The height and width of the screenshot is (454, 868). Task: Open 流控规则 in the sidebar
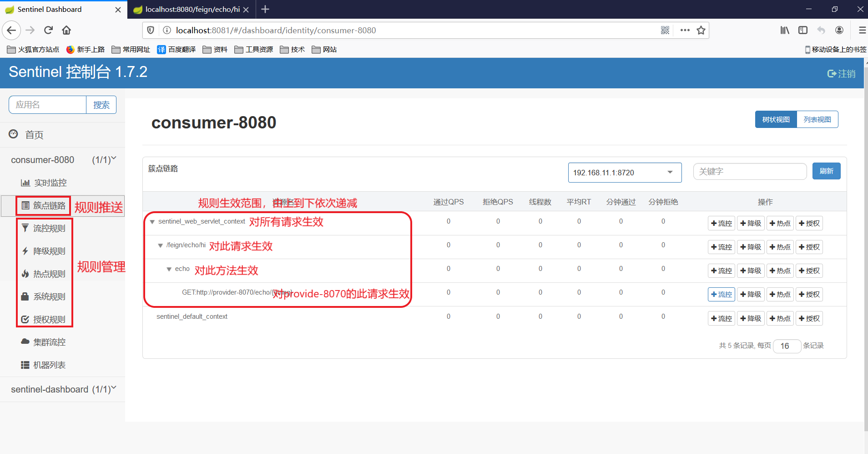pos(45,228)
